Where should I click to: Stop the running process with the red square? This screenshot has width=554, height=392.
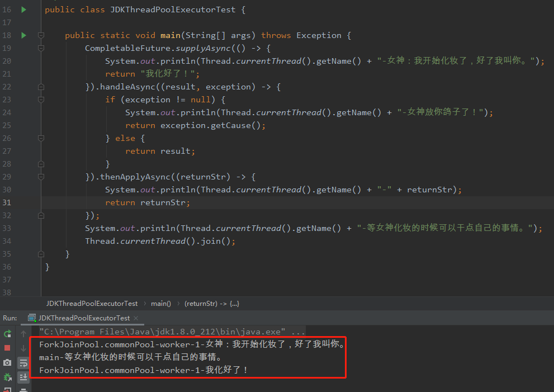click(x=7, y=348)
